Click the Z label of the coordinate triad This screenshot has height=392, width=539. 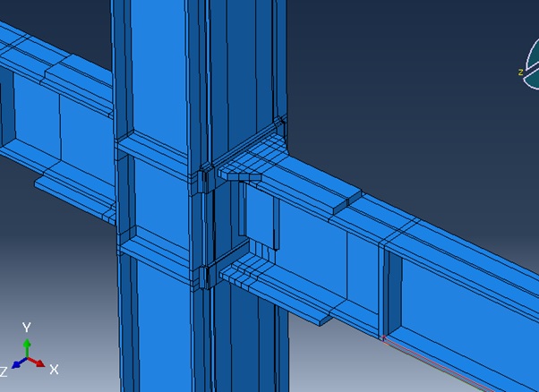[4, 371]
